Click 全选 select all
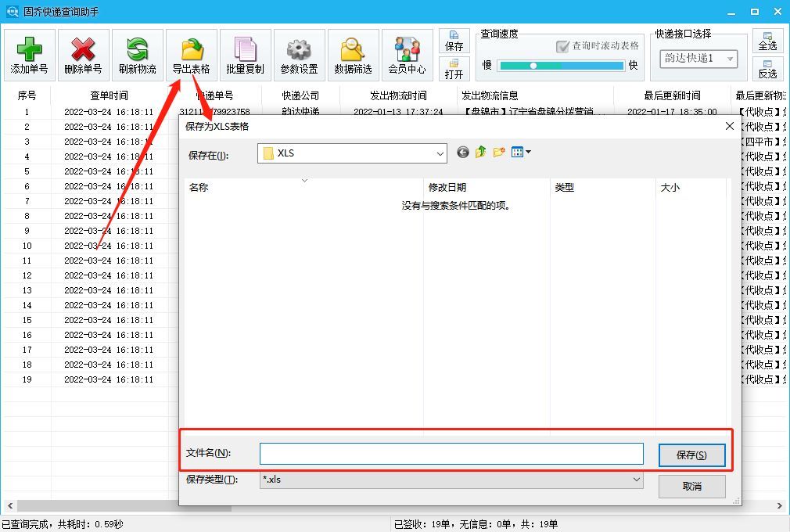Image resolution: width=790 pixels, height=532 pixels. [767, 41]
